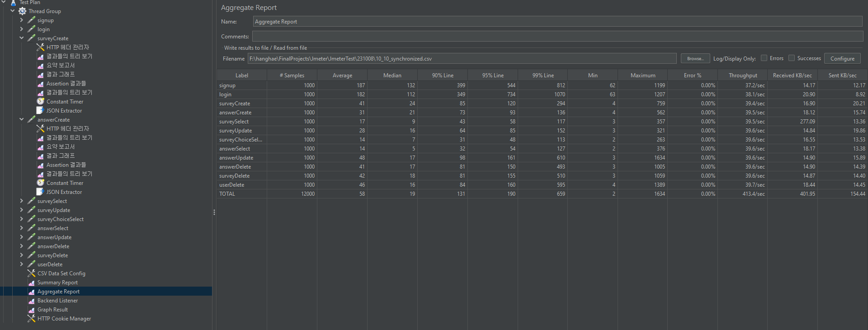The height and width of the screenshot is (330, 868).
Task: Click the Thread Group gear icon
Action: click(22, 11)
